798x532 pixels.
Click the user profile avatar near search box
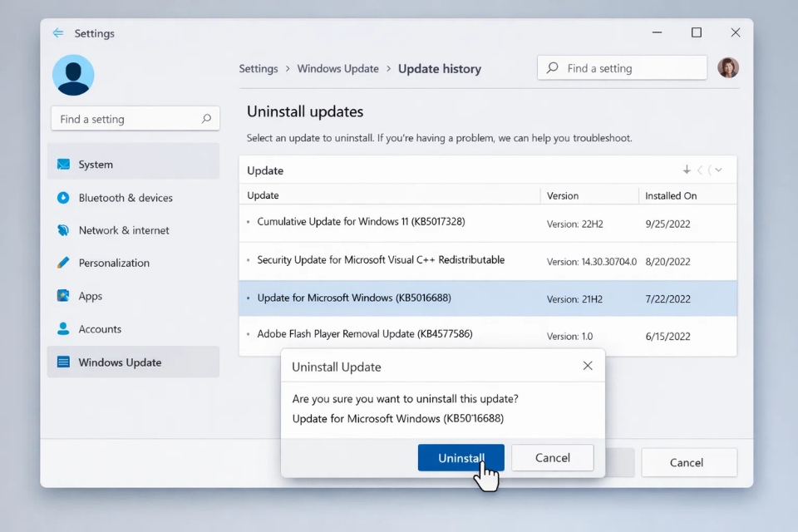728,67
